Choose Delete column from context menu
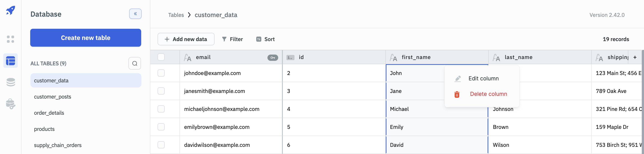This screenshot has width=644, height=154. 488,94
